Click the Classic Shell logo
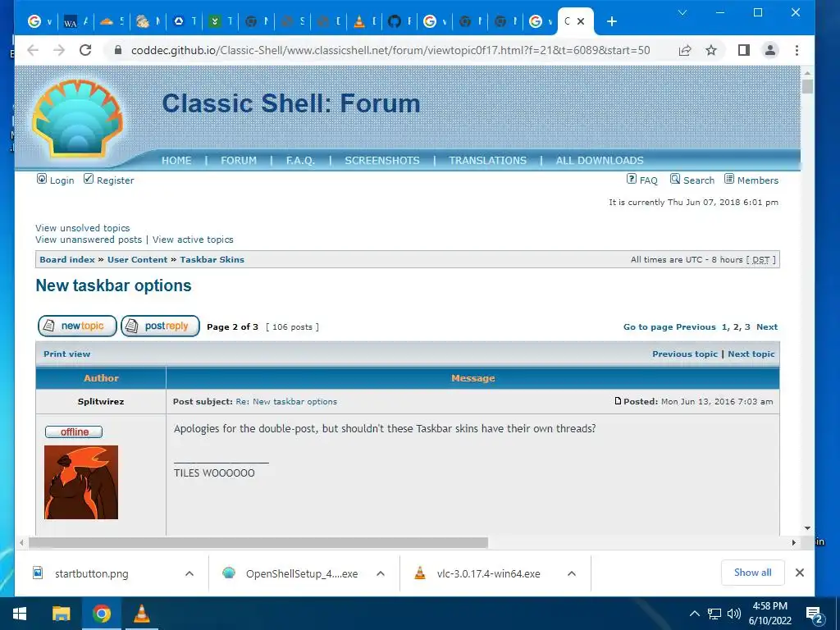Image resolution: width=840 pixels, height=630 pixels. [77, 118]
